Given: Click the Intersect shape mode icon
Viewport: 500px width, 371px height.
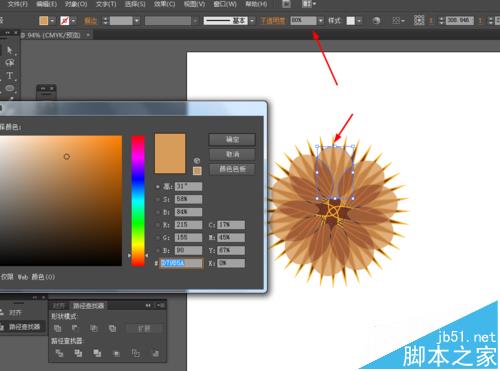Looking at the screenshot, I should (94, 328).
